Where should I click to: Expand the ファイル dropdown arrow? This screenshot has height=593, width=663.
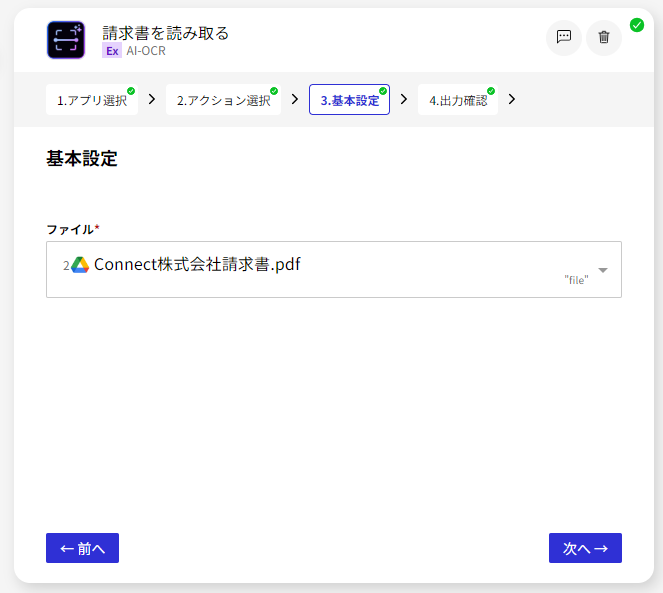(603, 270)
